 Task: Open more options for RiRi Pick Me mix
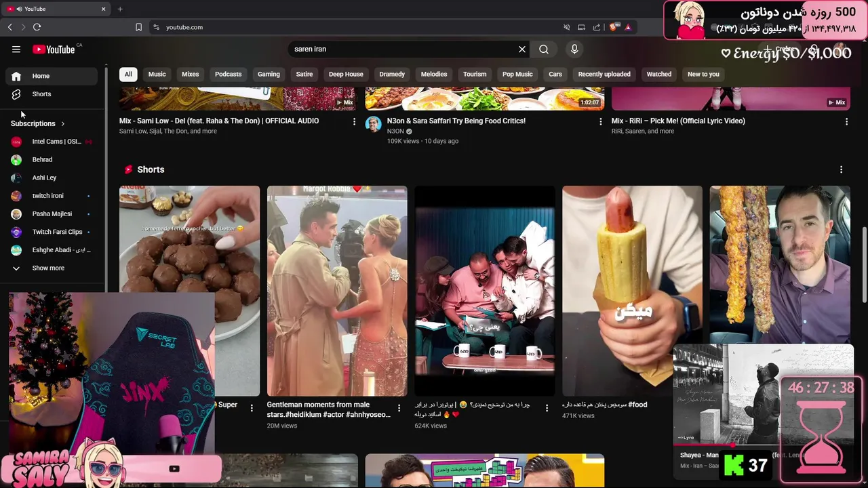(x=846, y=121)
